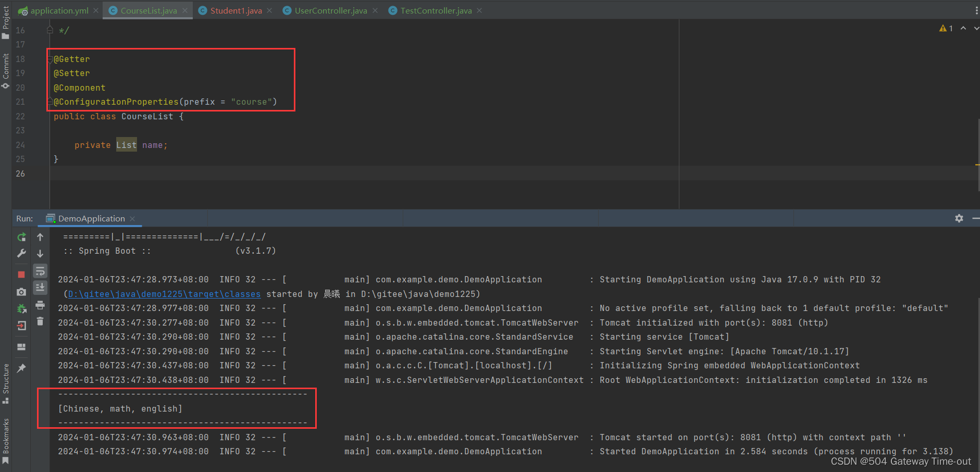Viewport: 980px width, 472px height.
Task: Stop the running DemoApplication (red square)
Action: (x=21, y=275)
